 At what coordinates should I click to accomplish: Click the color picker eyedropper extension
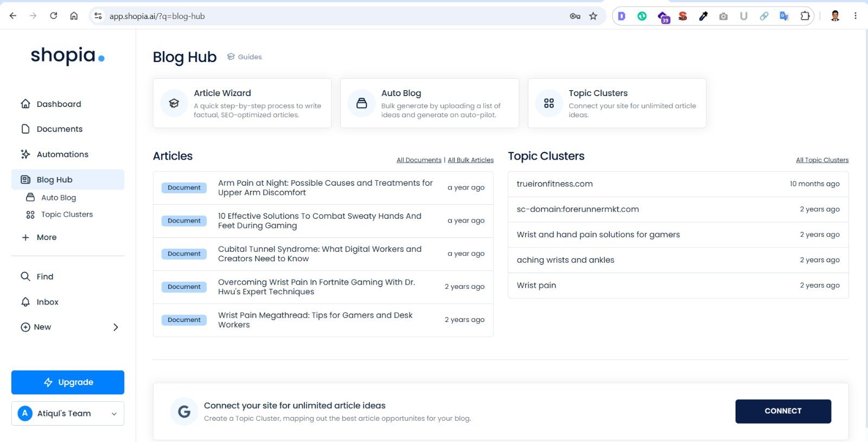703,16
